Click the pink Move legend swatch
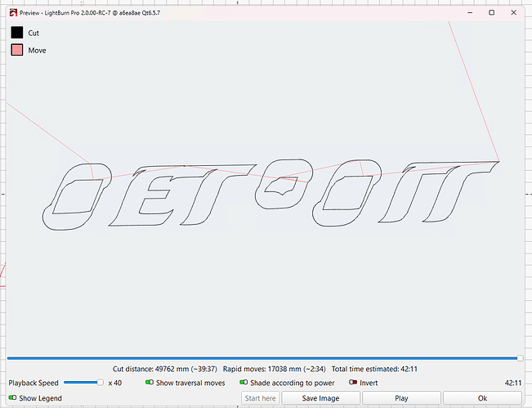 point(17,50)
